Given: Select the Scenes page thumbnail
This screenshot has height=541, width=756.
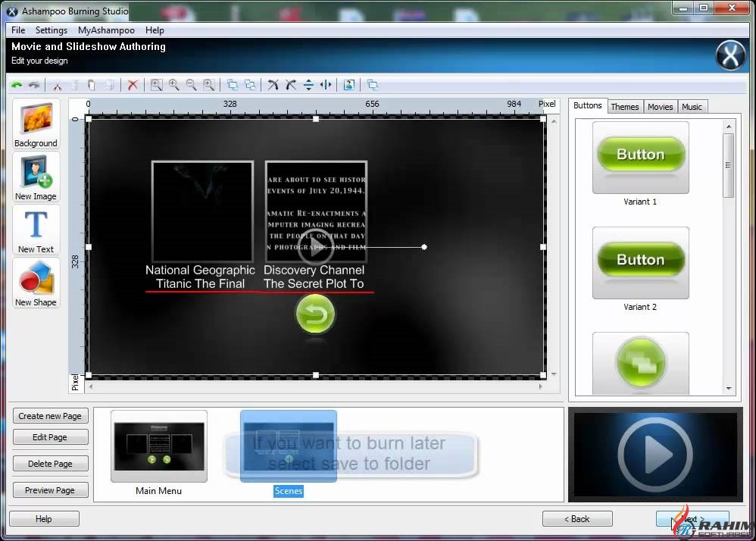Looking at the screenshot, I should tap(289, 446).
